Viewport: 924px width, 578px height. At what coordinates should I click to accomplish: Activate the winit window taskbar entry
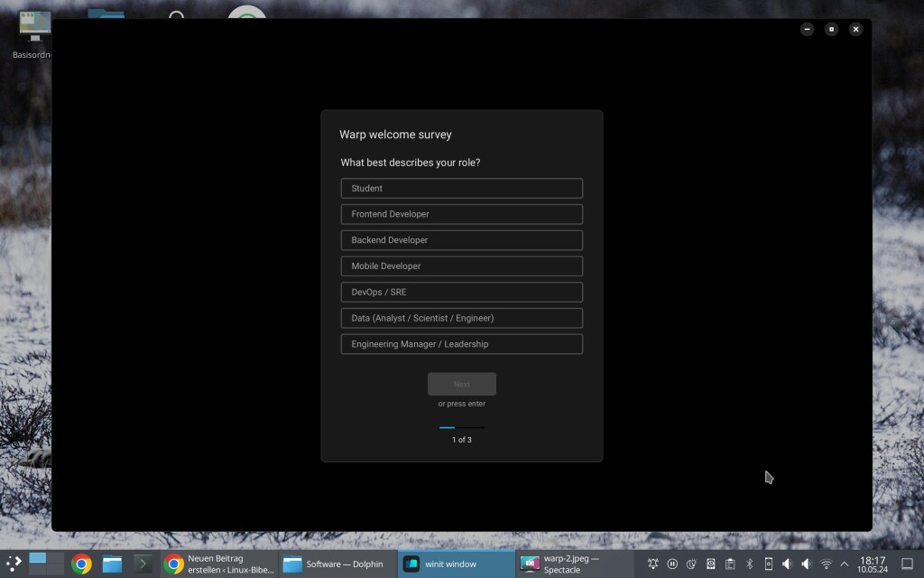[x=456, y=564]
